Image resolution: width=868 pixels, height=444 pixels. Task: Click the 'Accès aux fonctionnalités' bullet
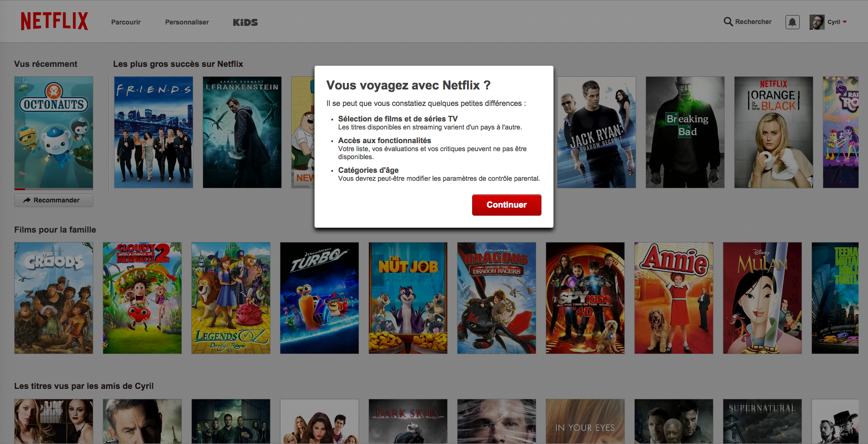pos(385,140)
